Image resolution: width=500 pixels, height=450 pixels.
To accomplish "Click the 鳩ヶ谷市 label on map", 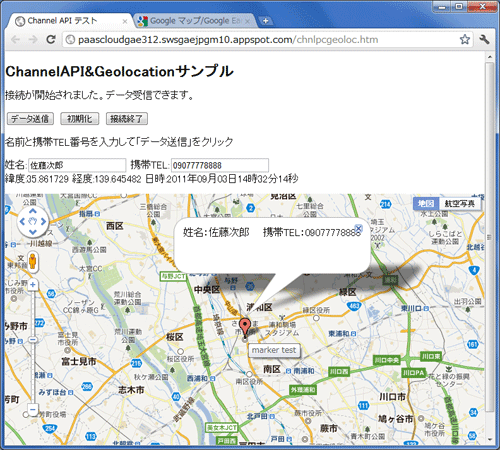I will [x=396, y=419].
